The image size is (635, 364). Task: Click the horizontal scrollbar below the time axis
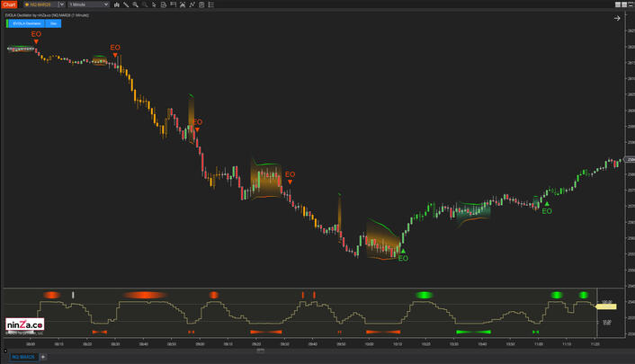click(261, 351)
